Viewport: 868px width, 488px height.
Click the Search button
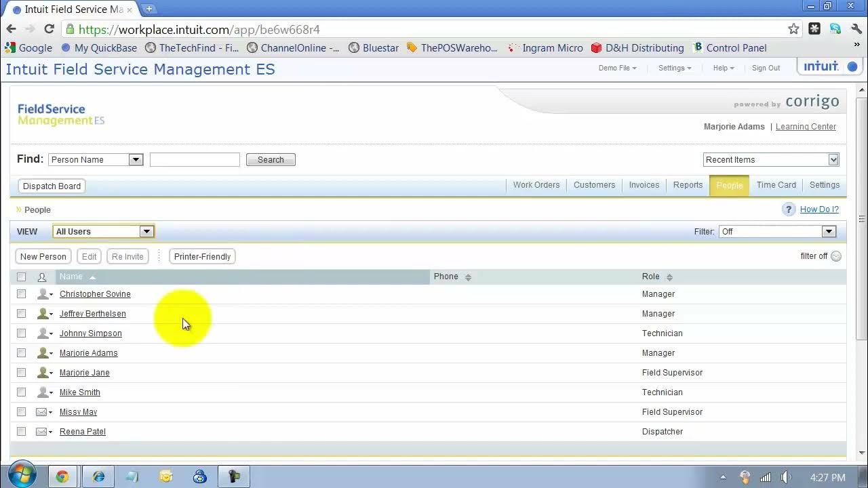click(271, 160)
